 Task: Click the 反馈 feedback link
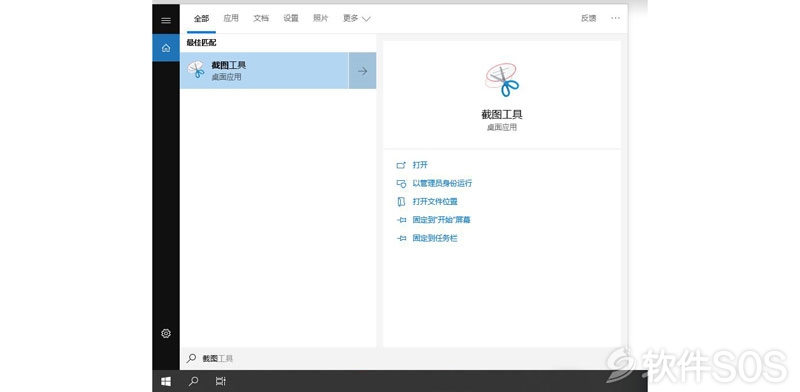tap(588, 18)
